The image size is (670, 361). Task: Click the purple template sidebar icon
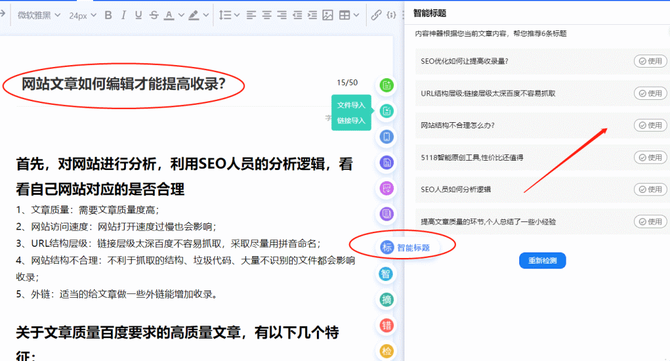pyautogui.click(x=386, y=214)
